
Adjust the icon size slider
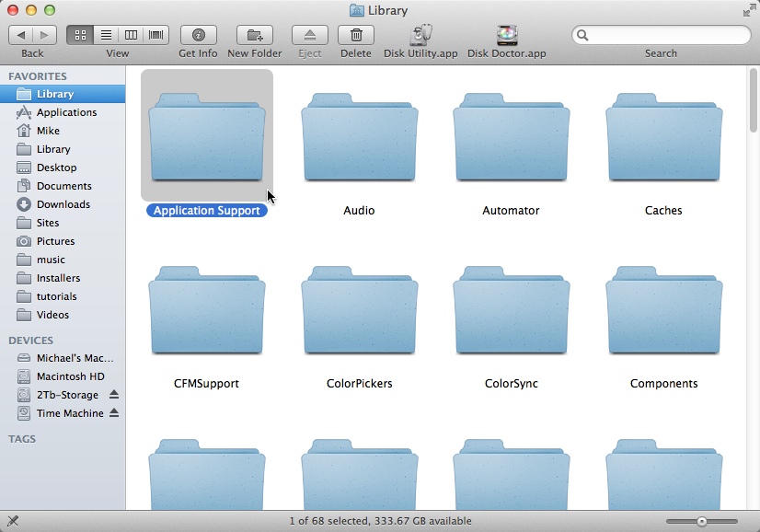coord(701,521)
